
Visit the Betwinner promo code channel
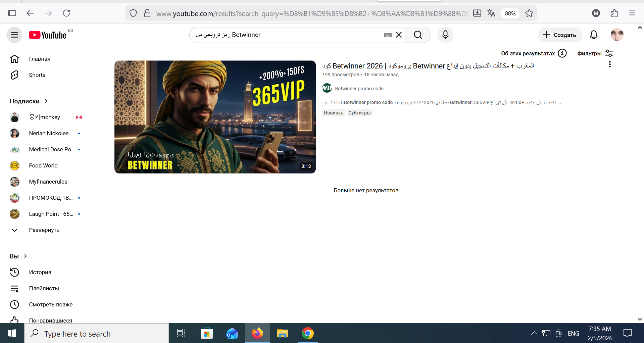pyautogui.click(x=359, y=89)
